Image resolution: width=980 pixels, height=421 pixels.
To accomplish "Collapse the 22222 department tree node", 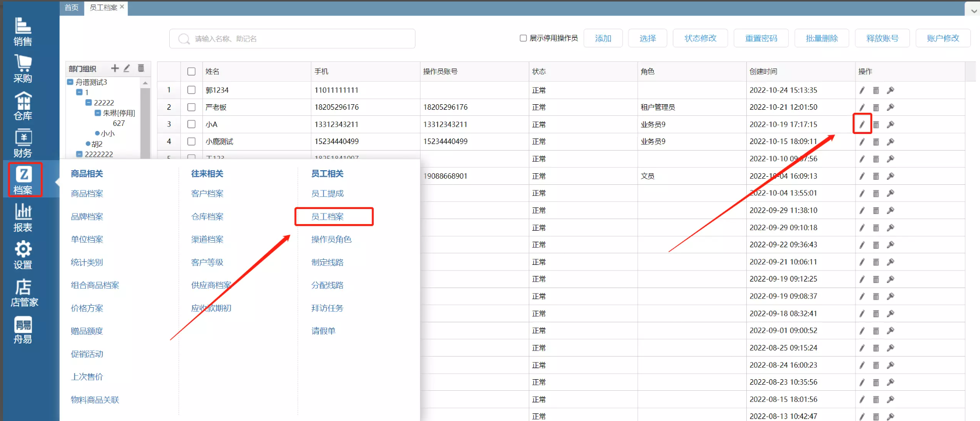I will click(89, 103).
